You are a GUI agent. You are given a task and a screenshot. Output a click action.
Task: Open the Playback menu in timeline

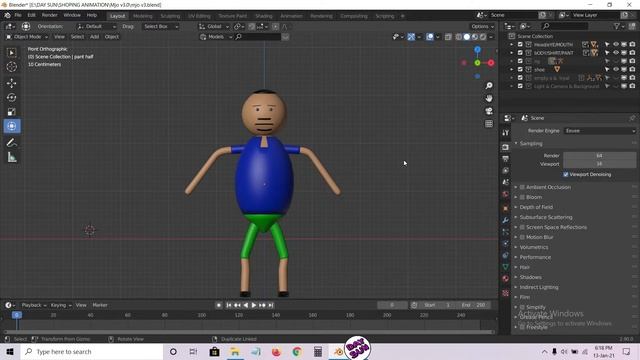pos(33,305)
